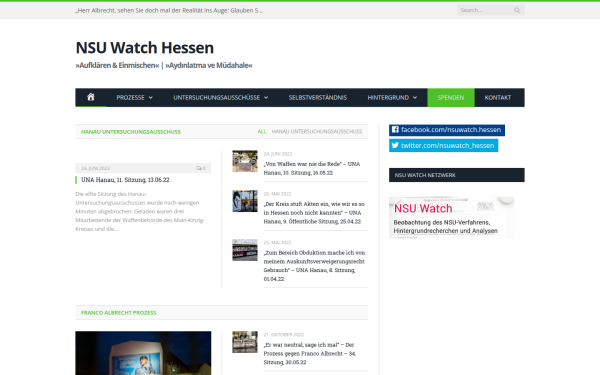Click the 'Die elfte Sitzung' excerpt text
600x375 pixels.
[x=140, y=212]
